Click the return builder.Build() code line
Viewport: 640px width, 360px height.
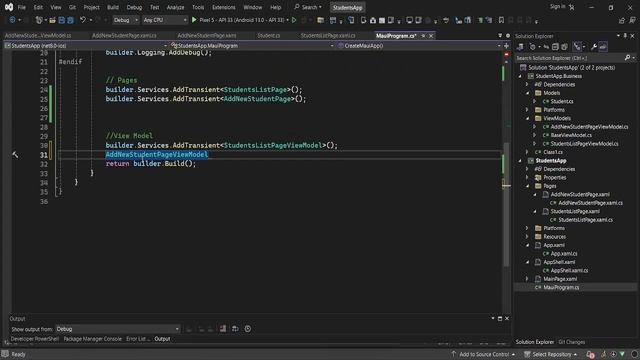click(x=151, y=164)
